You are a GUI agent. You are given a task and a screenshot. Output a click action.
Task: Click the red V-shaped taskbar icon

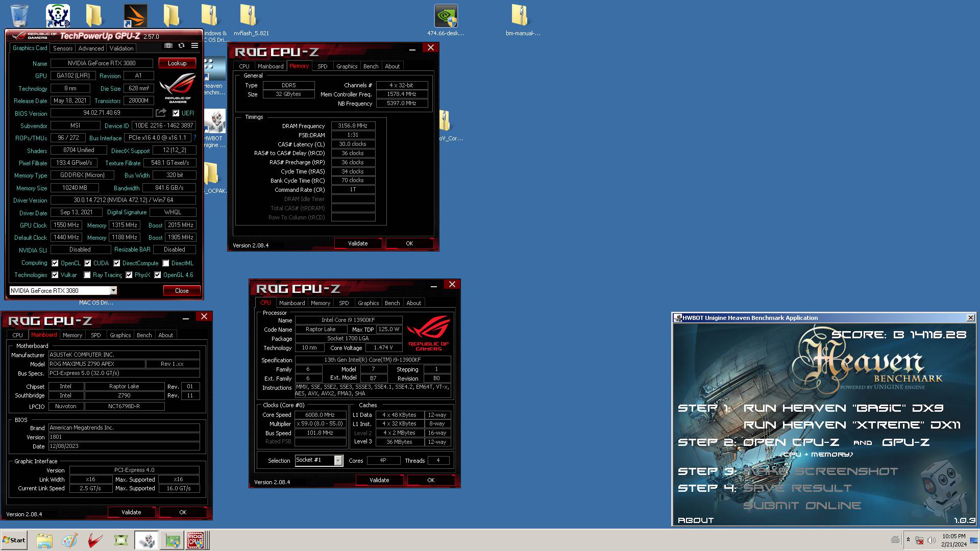[95, 540]
